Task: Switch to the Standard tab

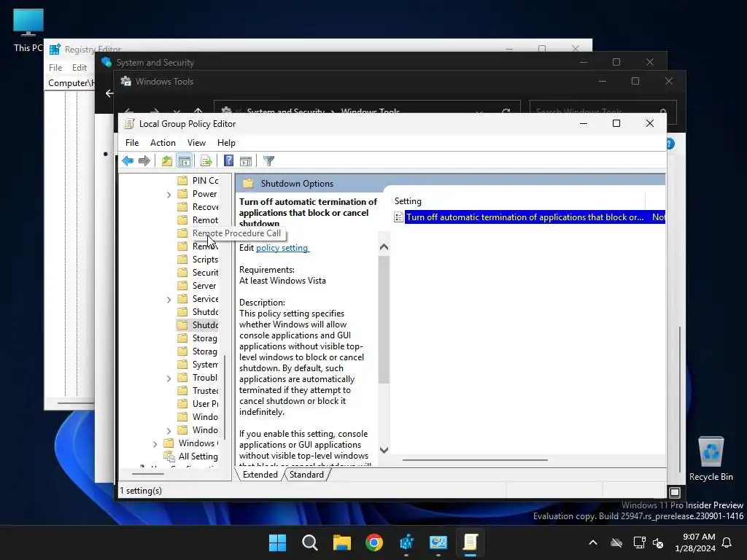Action: 306,474
